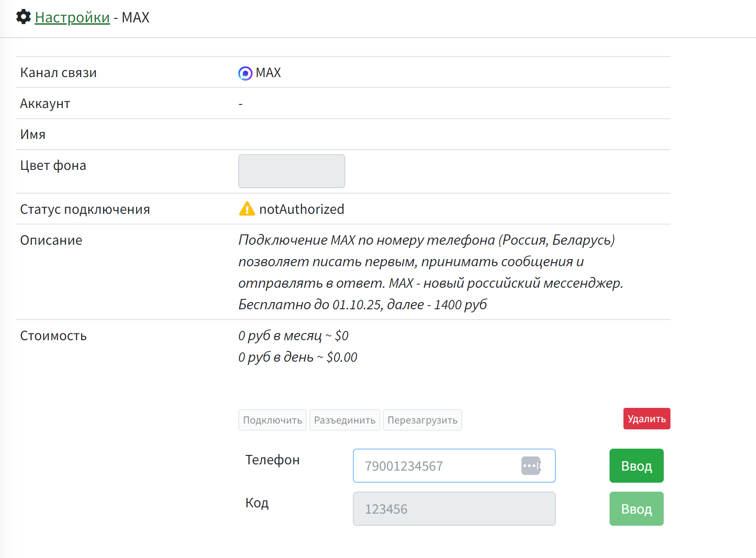
Task: Click the one-time-code autofill icon in phone field
Action: tap(531, 466)
